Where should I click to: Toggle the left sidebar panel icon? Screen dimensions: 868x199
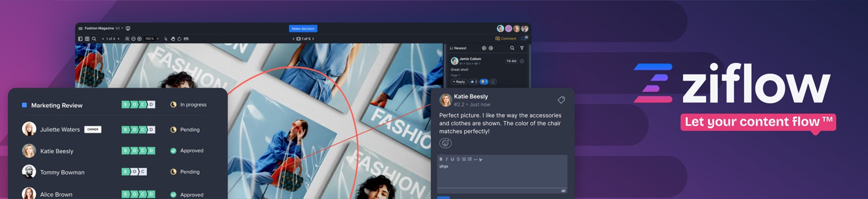pyautogui.click(x=80, y=39)
